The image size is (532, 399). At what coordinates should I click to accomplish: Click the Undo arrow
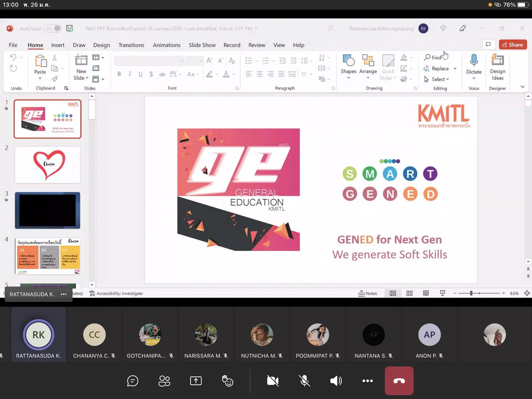[x=13, y=57]
